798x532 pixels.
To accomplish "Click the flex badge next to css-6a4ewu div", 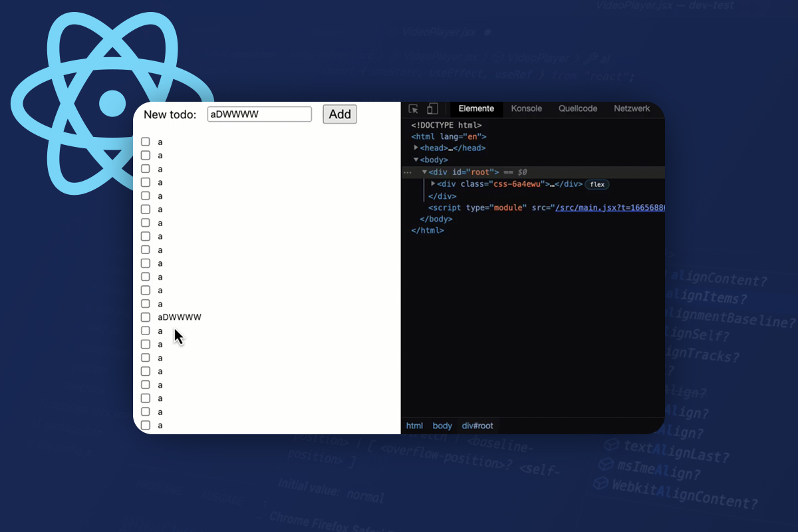I will pyautogui.click(x=597, y=184).
